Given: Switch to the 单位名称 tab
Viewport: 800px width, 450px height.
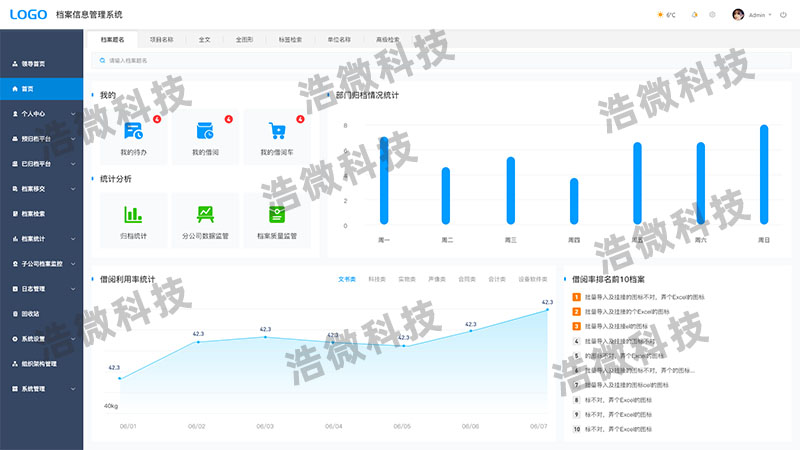Looking at the screenshot, I should tap(339, 39).
